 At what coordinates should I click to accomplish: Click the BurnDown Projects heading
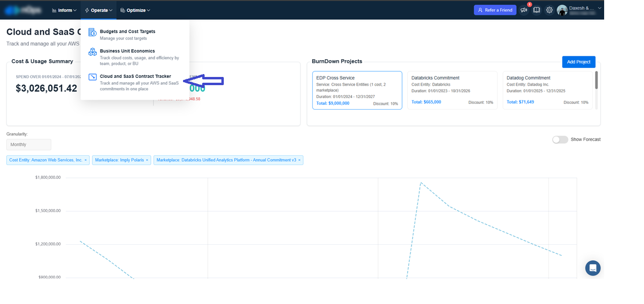(337, 62)
